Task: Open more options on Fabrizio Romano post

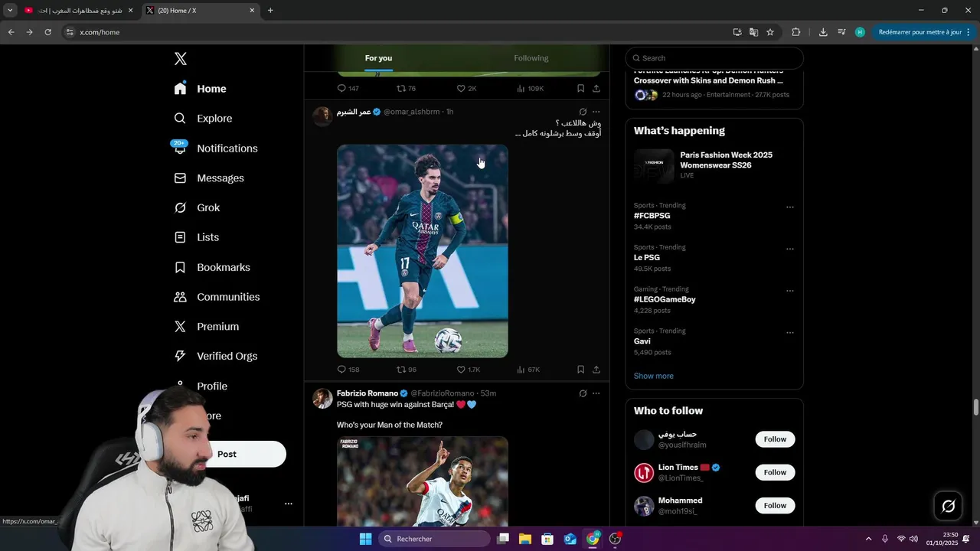Action: (x=596, y=393)
